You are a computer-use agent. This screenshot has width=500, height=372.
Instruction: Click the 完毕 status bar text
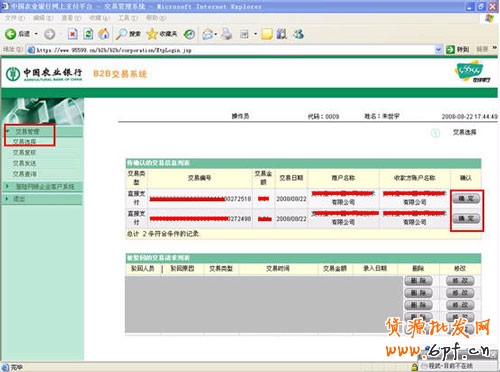[17, 367]
